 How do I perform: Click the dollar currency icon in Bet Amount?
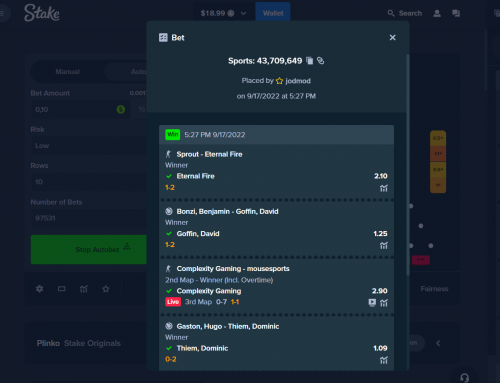(121, 109)
